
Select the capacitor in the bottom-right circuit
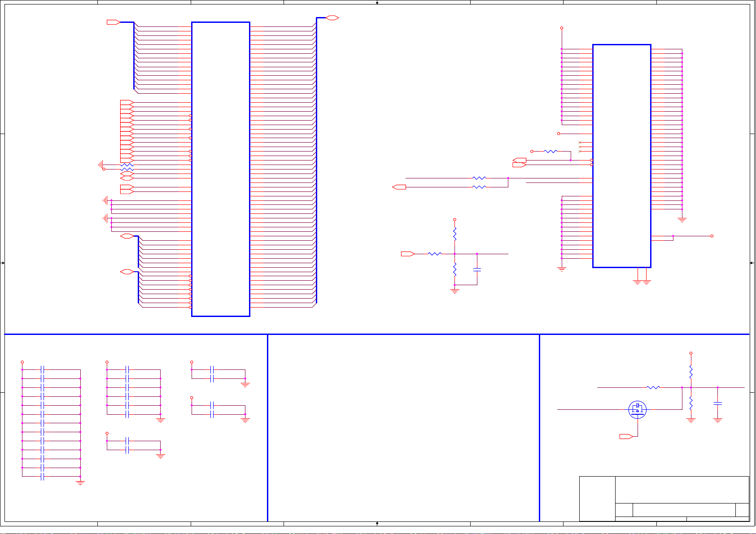coord(717,404)
